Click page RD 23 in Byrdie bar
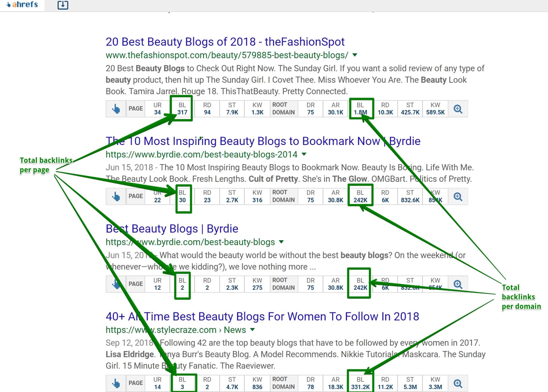 [207, 197]
